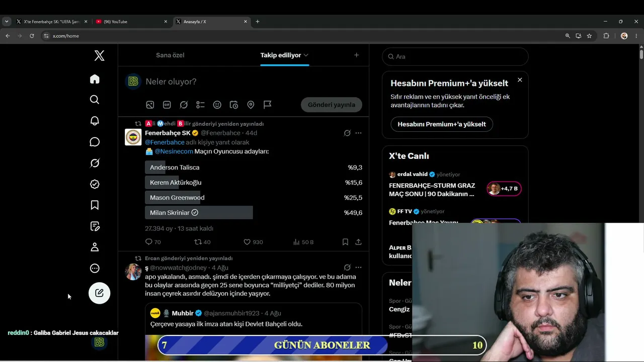Expand the Takip ediliyor feed chevron
The image size is (644, 362).
pos(306,55)
